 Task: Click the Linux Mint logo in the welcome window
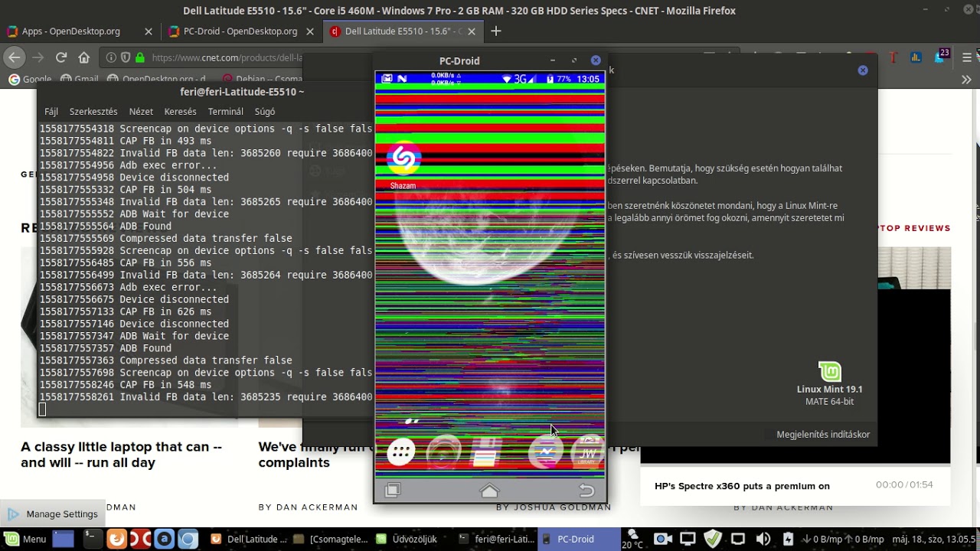[x=830, y=372]
